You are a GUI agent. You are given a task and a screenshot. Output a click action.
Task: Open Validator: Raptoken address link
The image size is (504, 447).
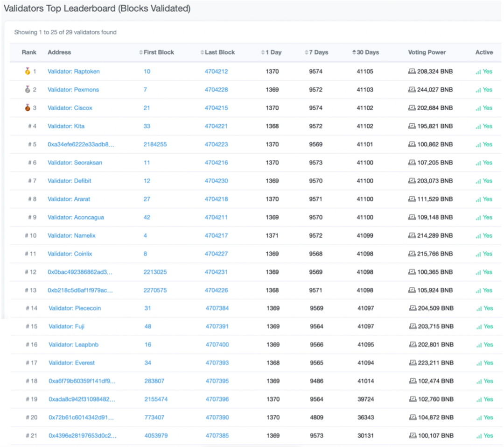point(73,71)
